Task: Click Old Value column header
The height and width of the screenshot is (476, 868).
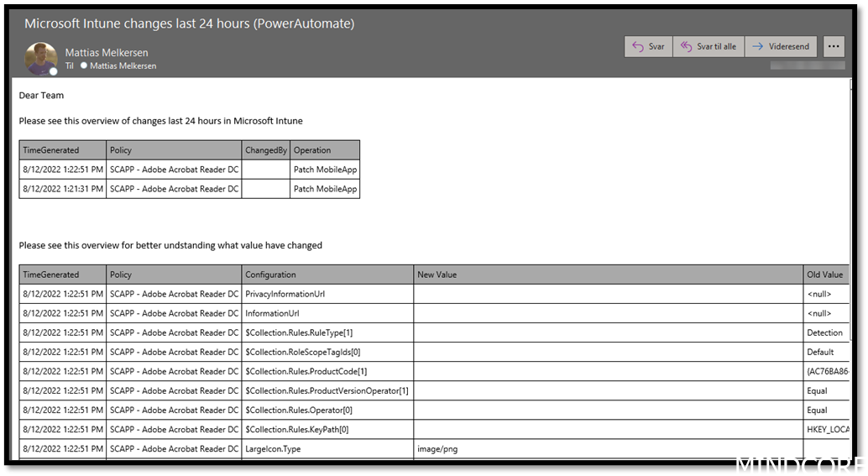Action: (826, 275)
